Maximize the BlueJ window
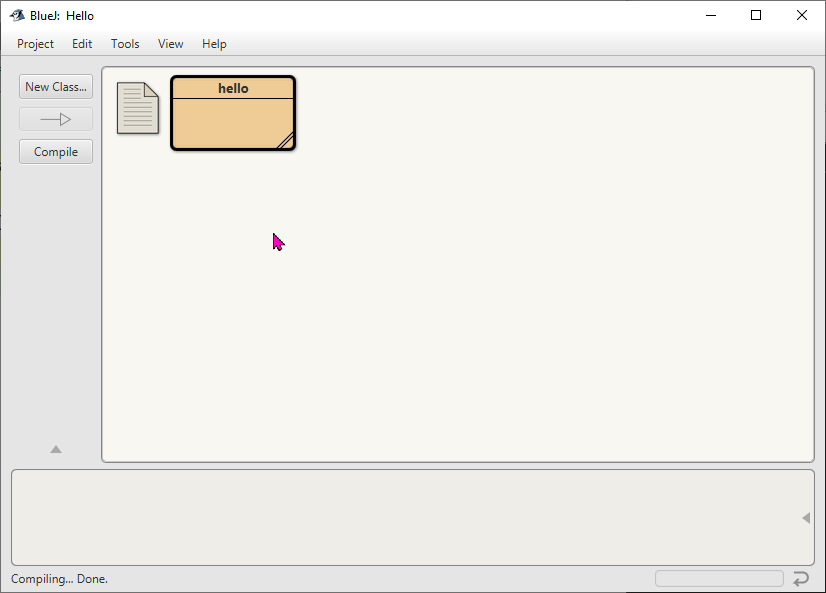Screen dimensions: 826x593 (x=756, y=15)
